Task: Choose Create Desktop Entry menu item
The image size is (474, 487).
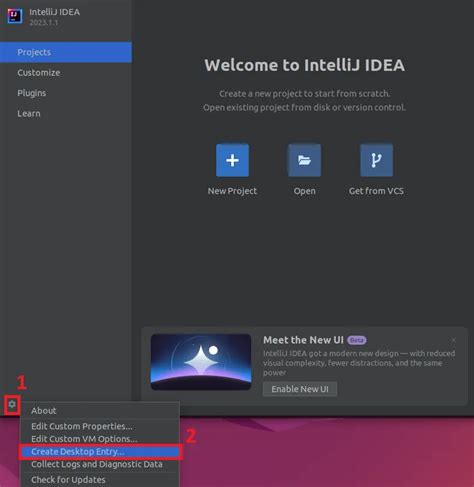Action: 100,452
